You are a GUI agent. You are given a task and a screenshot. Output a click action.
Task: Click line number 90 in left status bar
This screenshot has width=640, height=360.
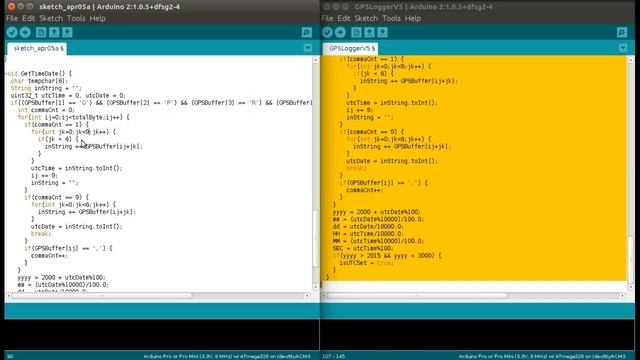pos(10,356)
